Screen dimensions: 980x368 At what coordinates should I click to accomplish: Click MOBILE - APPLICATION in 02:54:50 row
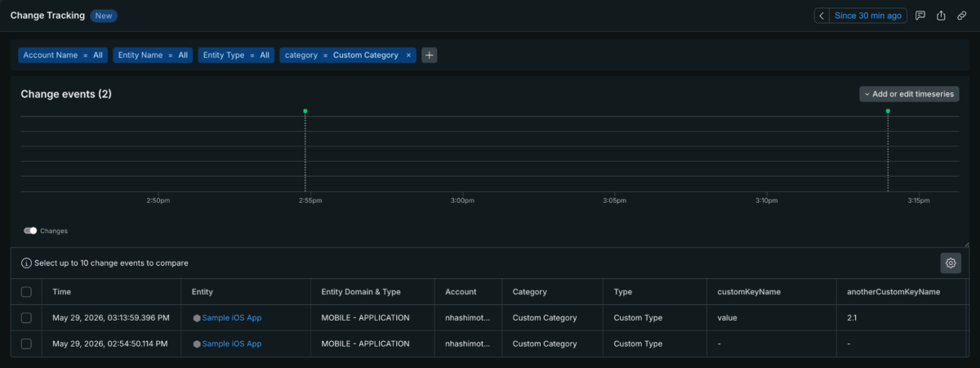coord(365,343)
